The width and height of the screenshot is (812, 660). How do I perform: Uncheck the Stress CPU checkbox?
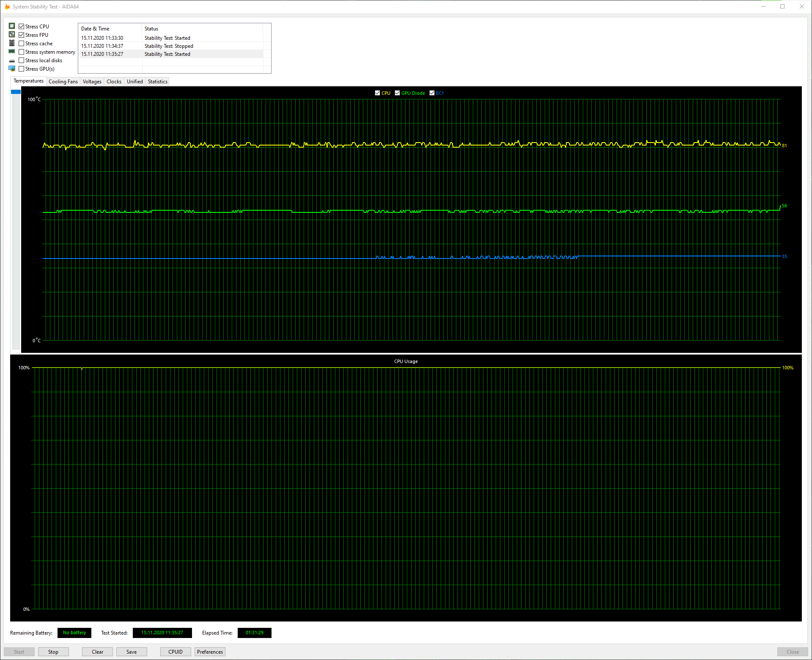22,27
